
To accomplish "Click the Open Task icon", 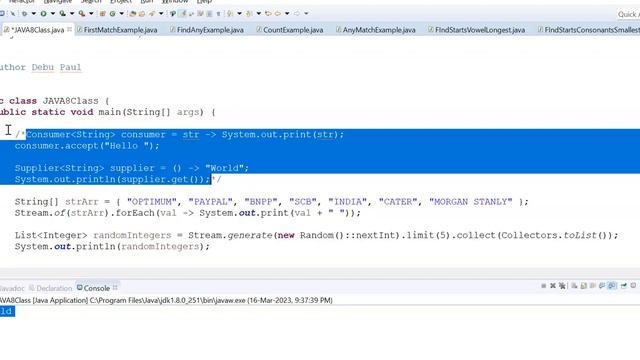I will [142, 14].
